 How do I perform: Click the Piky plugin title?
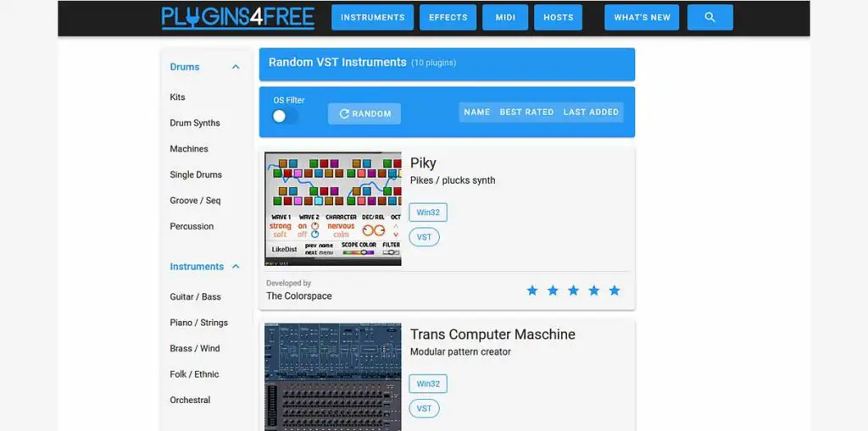pos(423,163)
